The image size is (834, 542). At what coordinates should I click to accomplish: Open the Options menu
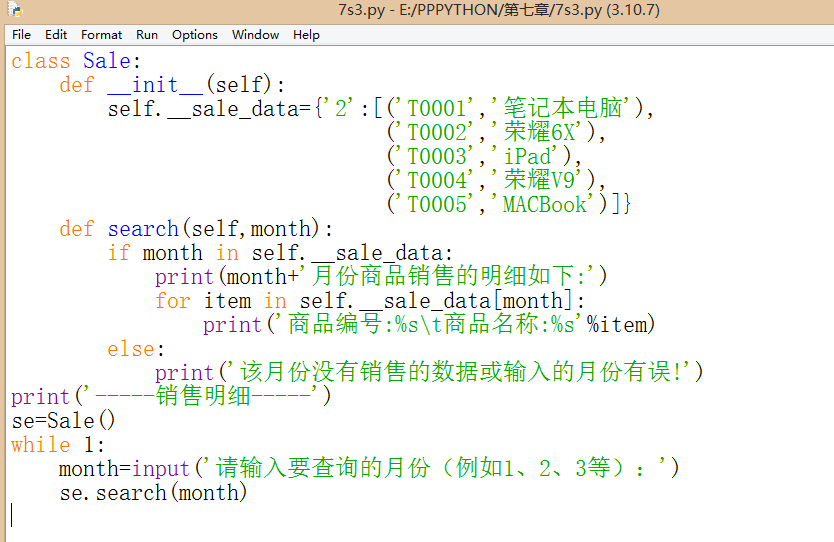[x=195, y=35]
